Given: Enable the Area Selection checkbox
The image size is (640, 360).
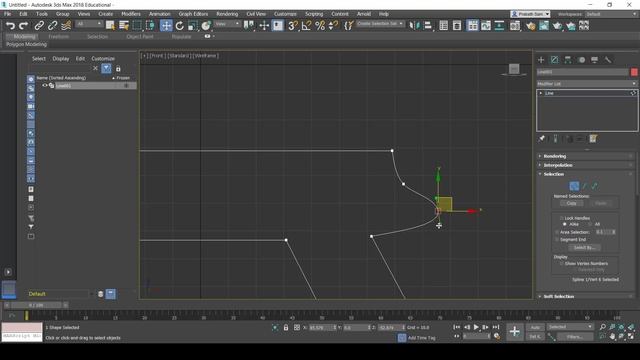Looking at the screenshot, I should tap(557, 232).
